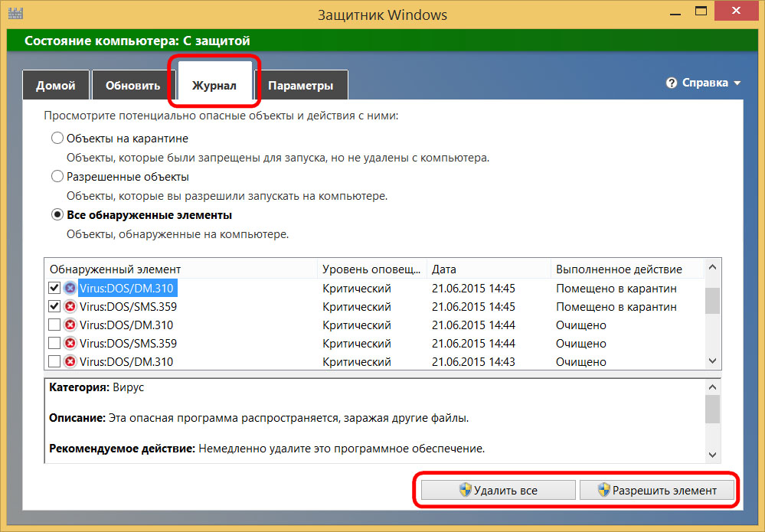Select the highlighted Virus:DOS/DM.310 entry name
Image resolution: width=765 pixels, height=532 pixels.
126,288
